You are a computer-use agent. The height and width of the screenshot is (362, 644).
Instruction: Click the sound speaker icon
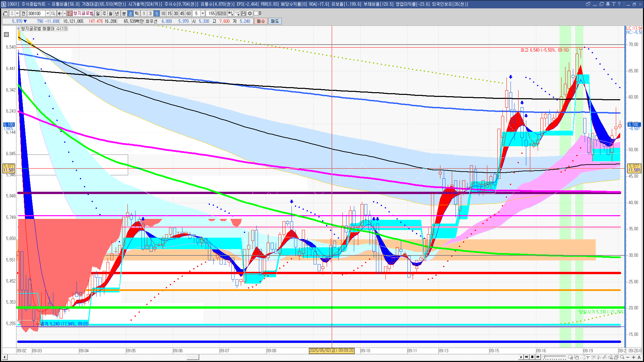(59, 13)
